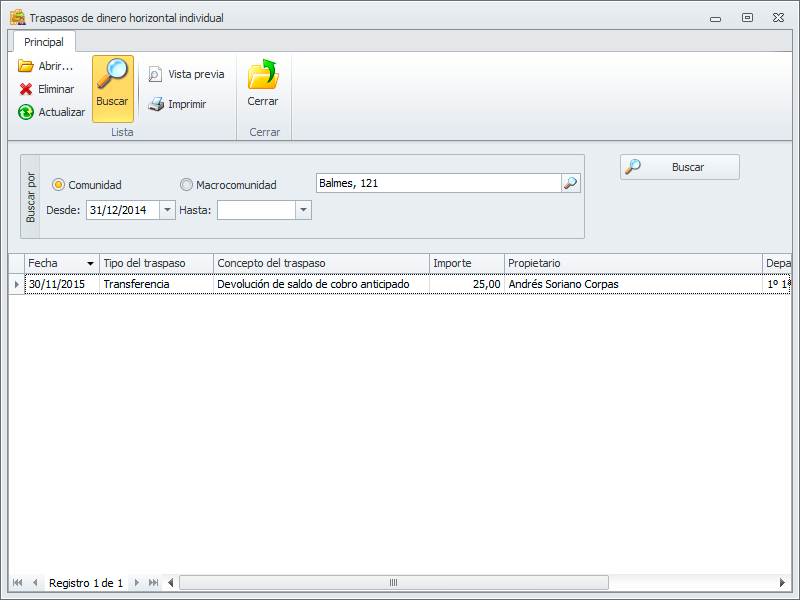Viewport: 800px width, 600px height.
Task: Click the horizontal scrollbar thumb
Action: click(x=393, y=583)
